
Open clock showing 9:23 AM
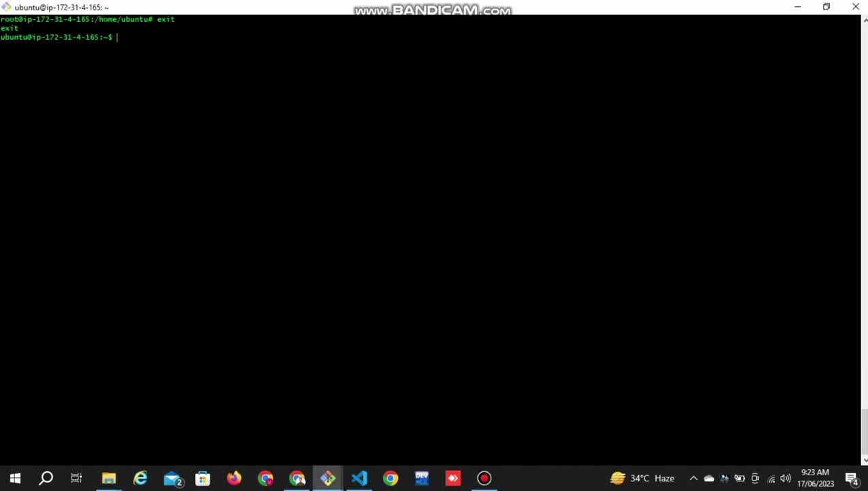click(x=816, y=478)
